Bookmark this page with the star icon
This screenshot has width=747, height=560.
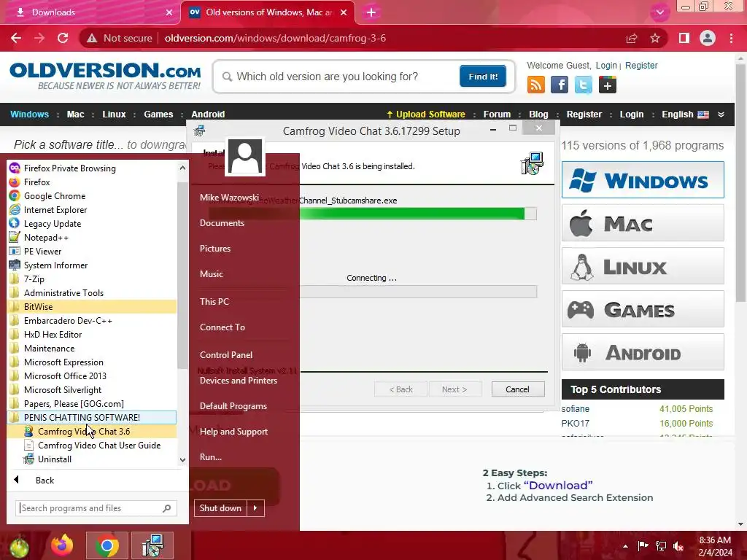click(655, 38)
